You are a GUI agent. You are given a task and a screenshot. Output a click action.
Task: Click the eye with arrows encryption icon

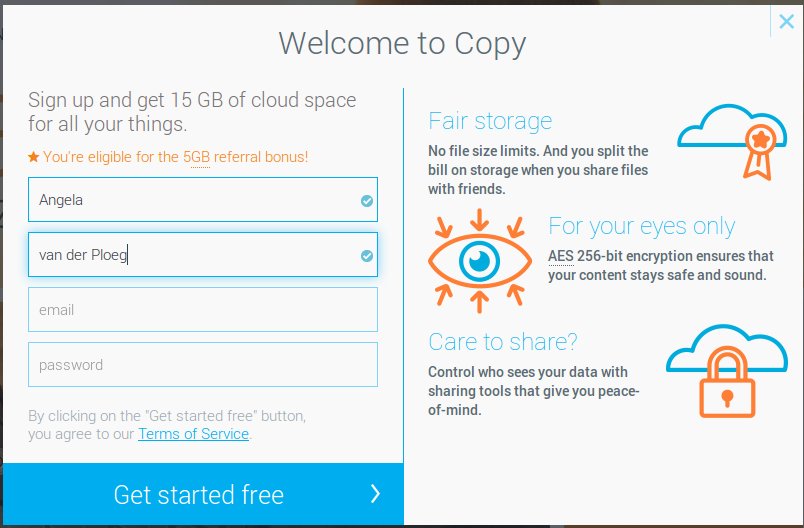point(479,260)
